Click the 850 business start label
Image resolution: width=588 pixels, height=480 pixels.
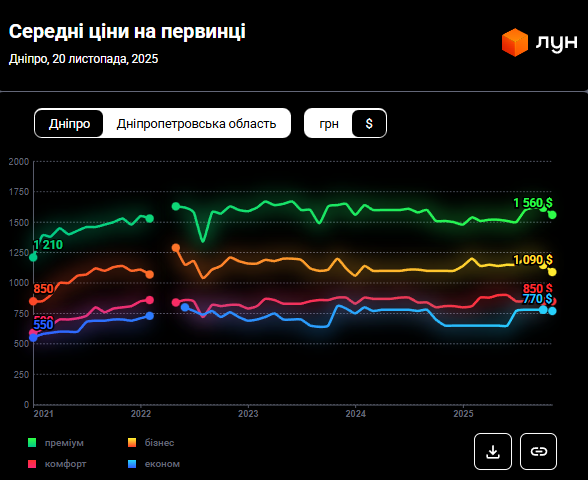[44, 289]
